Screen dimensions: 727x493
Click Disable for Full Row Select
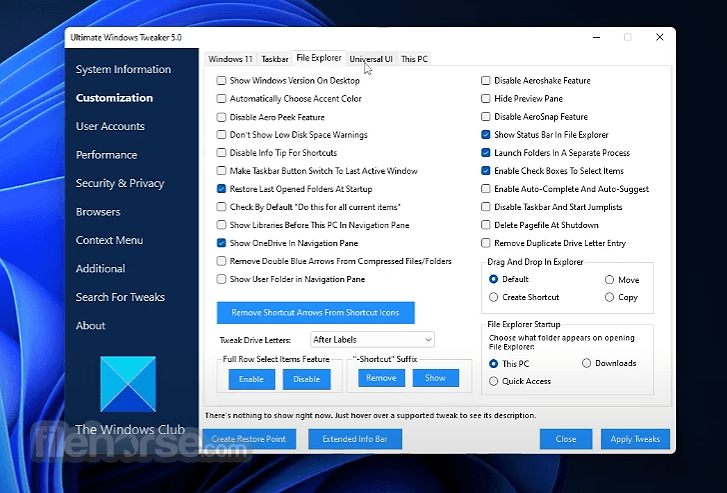tap(306, 379)
